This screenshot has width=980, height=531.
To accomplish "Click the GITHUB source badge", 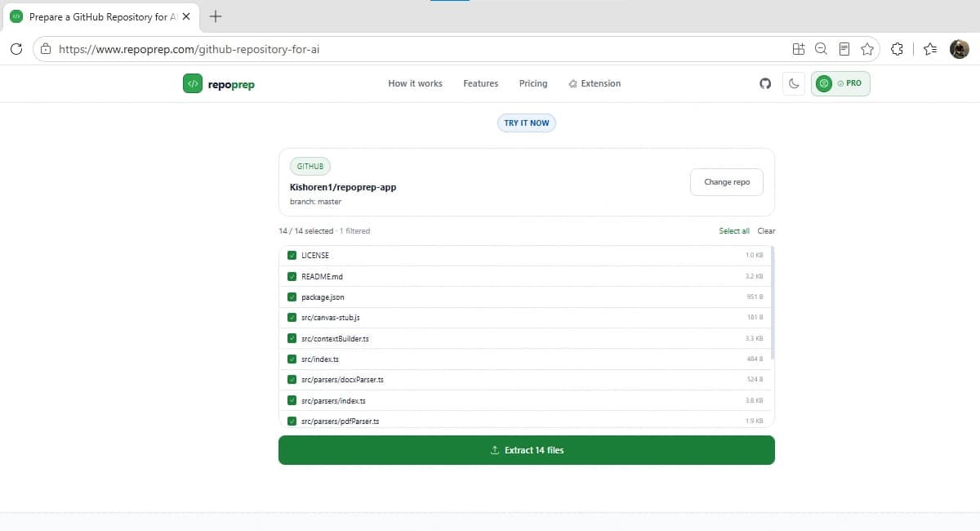I will (310, 166).
